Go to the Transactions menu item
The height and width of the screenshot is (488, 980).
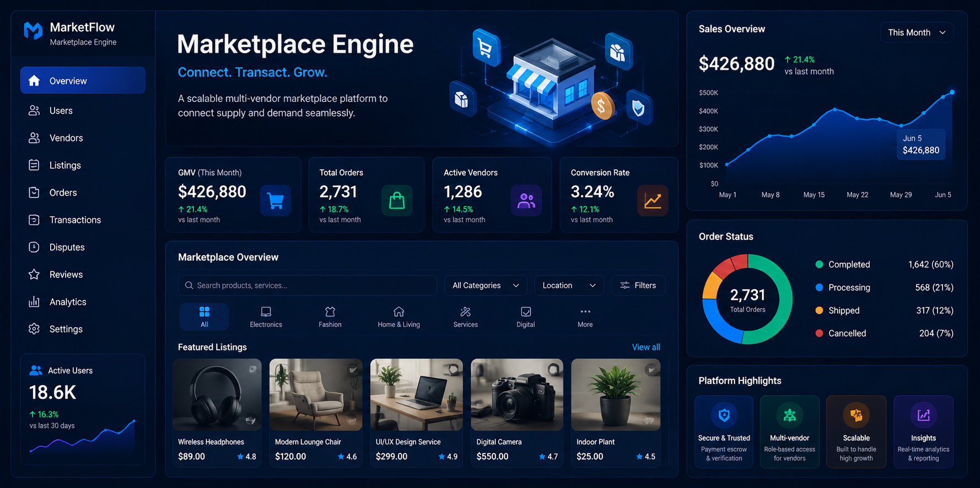point(83,220)
